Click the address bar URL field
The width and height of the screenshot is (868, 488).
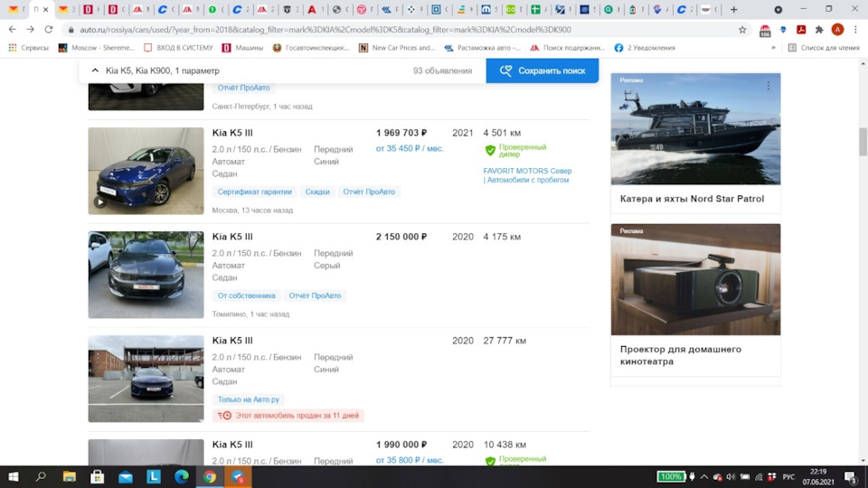click(399, 30)
